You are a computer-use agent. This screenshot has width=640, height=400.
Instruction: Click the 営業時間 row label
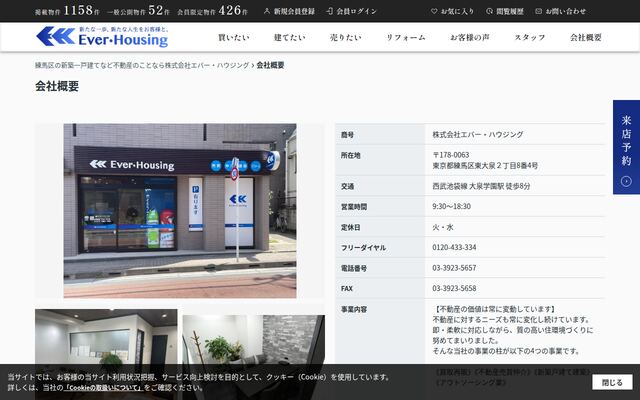tap(354, 207)
